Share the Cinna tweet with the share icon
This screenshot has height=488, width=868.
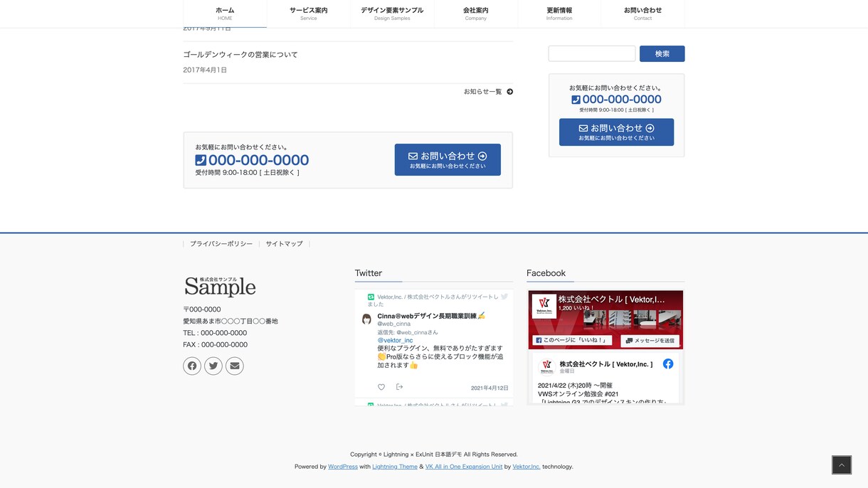coord(399,387)
